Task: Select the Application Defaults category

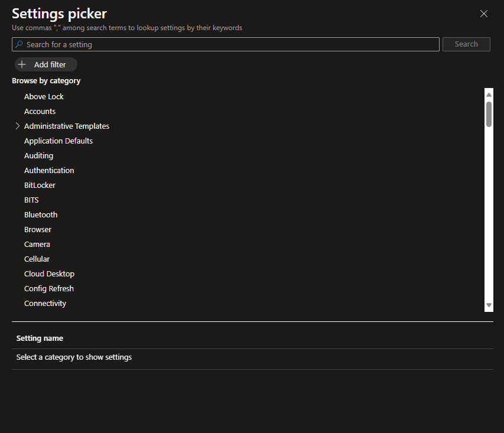Action: pos(58,141)
